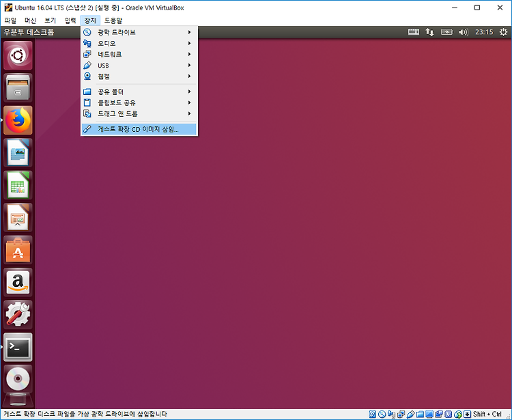Viewport: 512px width, 420px height.
Task: Click the network adapter status bar icon
Action: [x=401, y=414]
